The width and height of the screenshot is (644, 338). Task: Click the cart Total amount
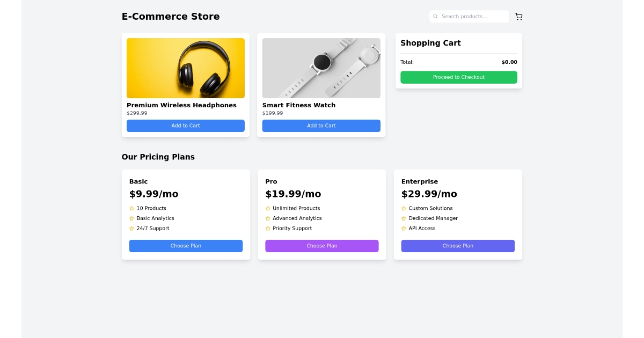[x=509, y=62]
